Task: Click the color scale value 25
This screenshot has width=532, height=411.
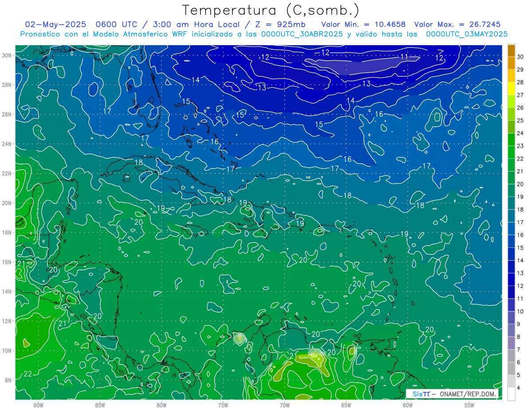Action: pos(520,121)
